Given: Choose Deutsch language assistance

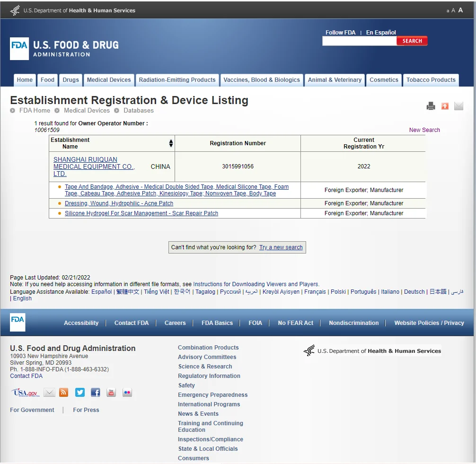Looking at the screenshot, I should [x=414, y=292].
